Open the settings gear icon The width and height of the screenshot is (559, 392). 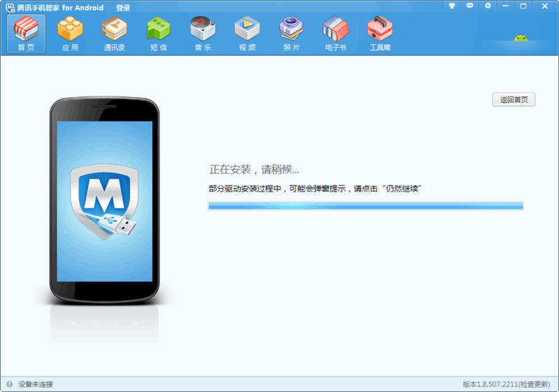coord(488,6)
